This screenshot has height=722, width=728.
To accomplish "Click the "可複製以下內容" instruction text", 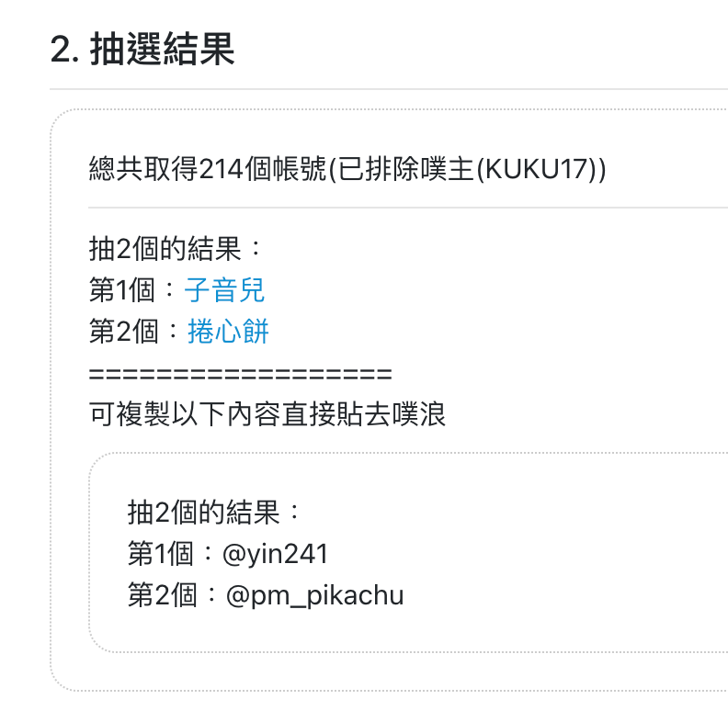I will 185,414.
